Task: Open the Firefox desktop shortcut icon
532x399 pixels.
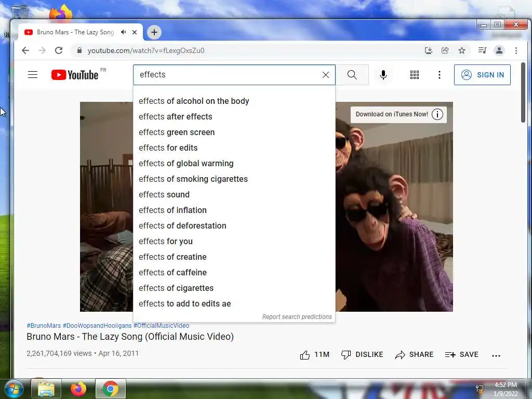Action: coord(61,12)
